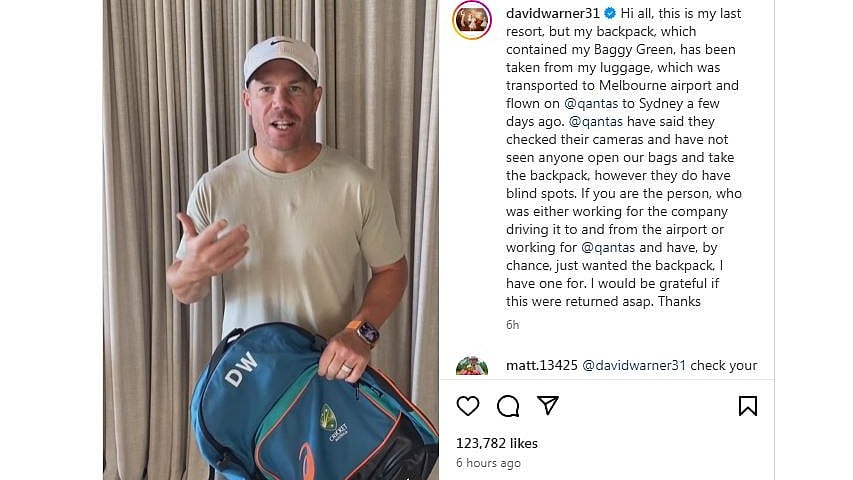Open the davidwarner31 username link
The width and height of the screenshot is (853, 480).
point(553,13)
